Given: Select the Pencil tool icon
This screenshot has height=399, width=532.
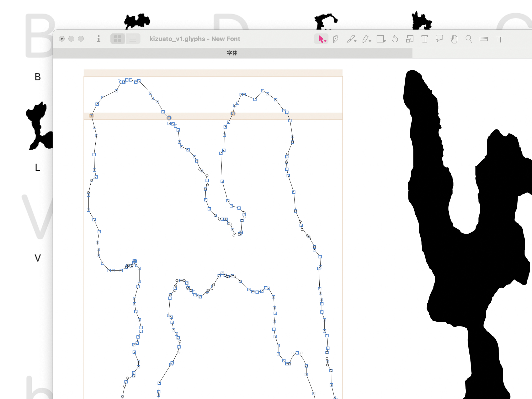Looking at the screenshot, I should pos(366,39).
